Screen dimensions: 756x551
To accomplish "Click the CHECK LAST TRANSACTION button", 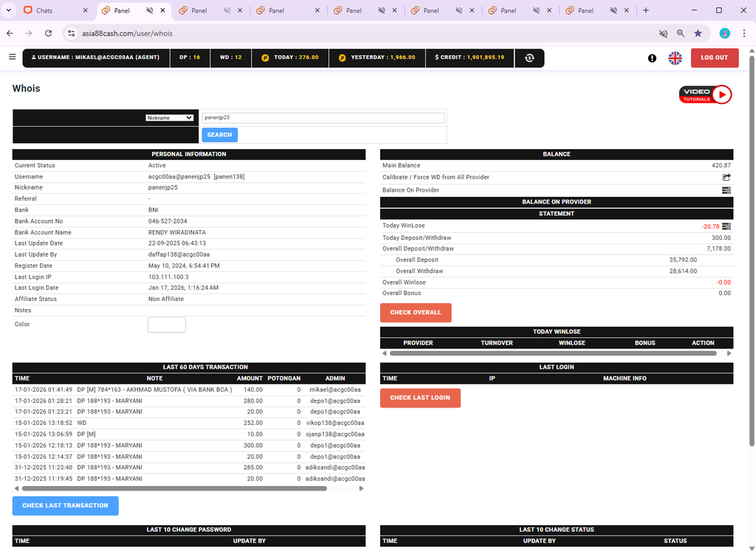I will click(65, 506).
